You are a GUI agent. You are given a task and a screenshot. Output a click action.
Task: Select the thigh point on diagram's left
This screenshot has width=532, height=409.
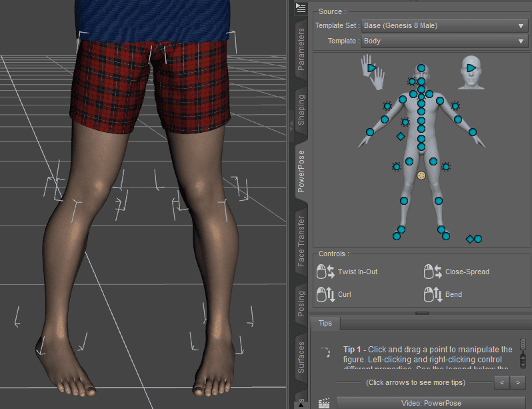[x=409, y=161]
